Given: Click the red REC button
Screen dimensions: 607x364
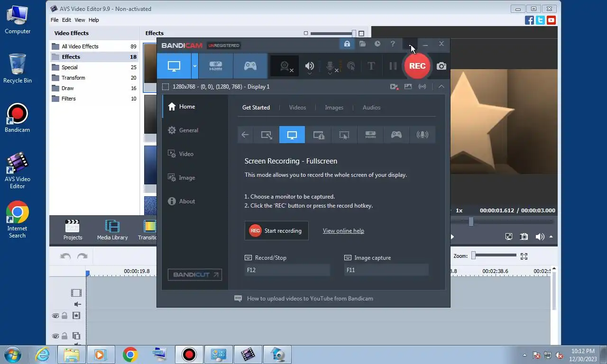Looking at the screenshot, I should 417,66.
